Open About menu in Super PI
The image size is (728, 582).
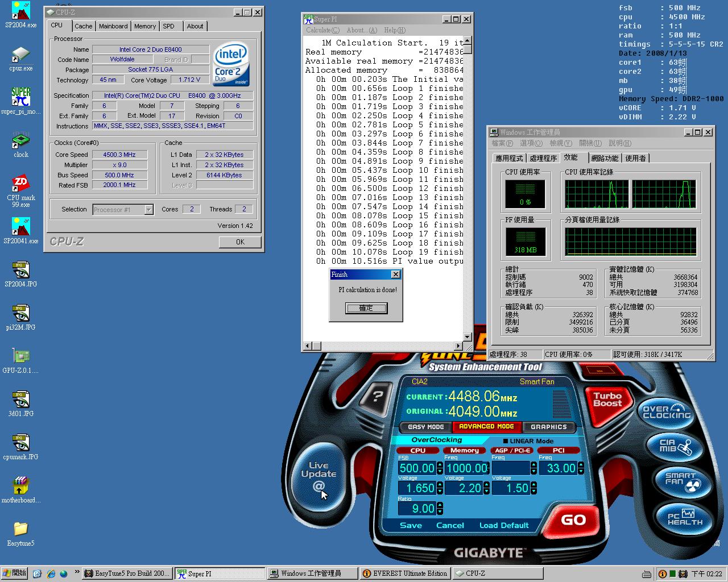pos(362,30)
